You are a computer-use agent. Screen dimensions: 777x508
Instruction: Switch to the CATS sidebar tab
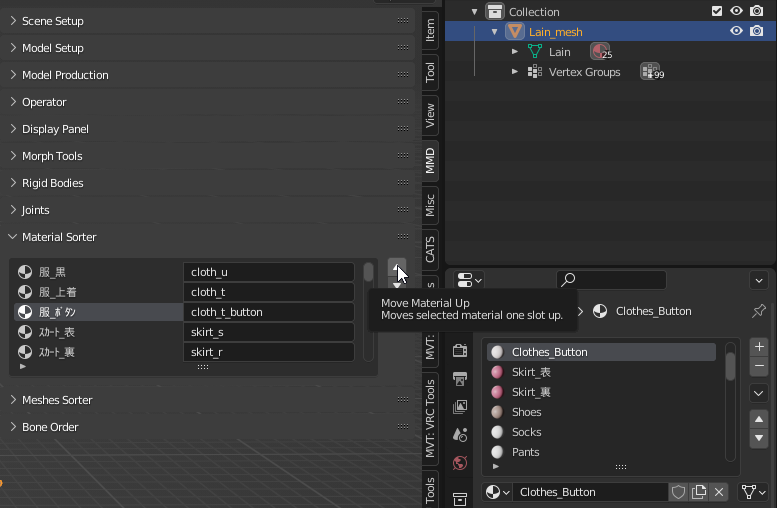(x=430, y=248)
